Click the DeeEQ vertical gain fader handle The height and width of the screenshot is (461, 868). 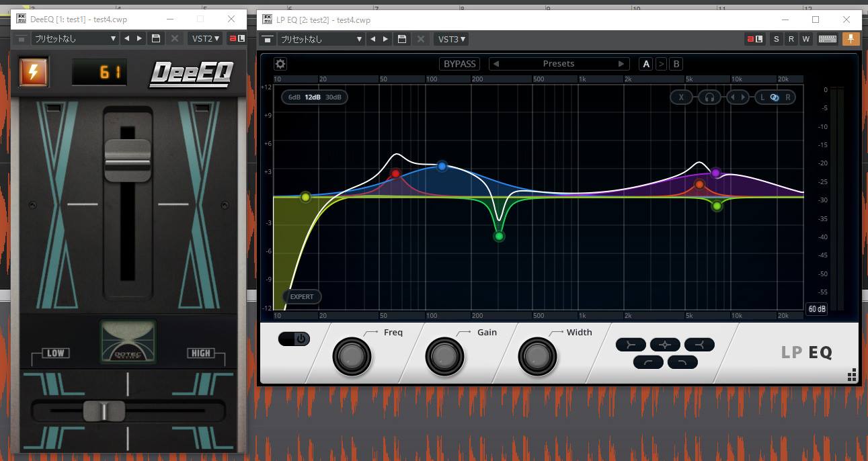(127, 161)
